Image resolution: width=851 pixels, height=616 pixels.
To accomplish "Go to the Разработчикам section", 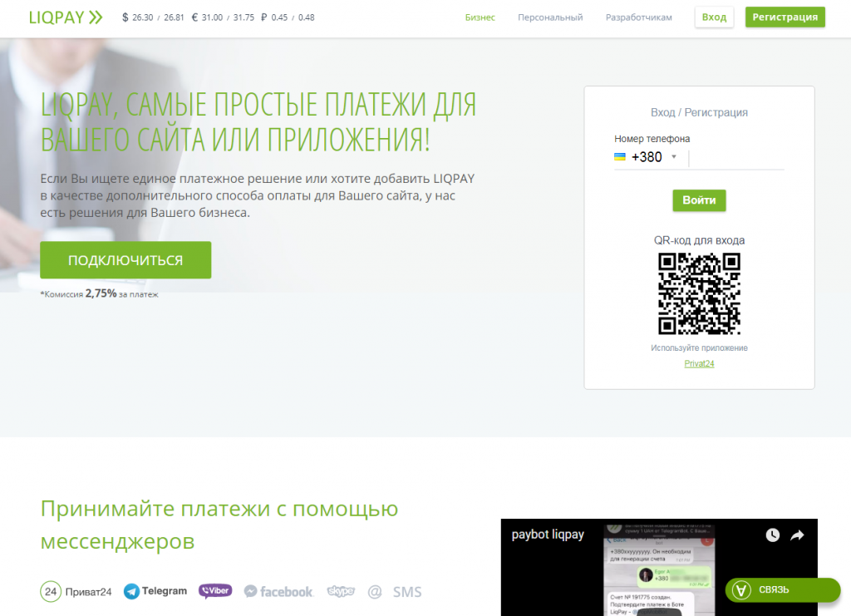I will click(638, 17).
